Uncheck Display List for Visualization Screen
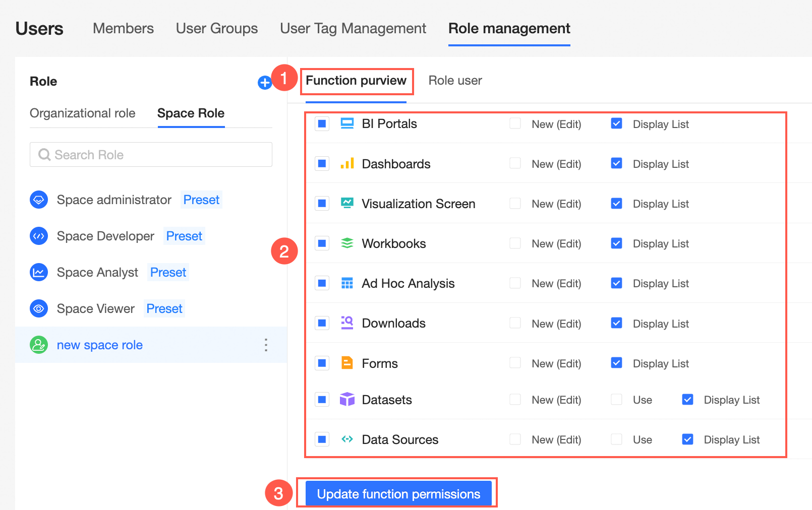812x510 pixels. [x=616, y=203]
